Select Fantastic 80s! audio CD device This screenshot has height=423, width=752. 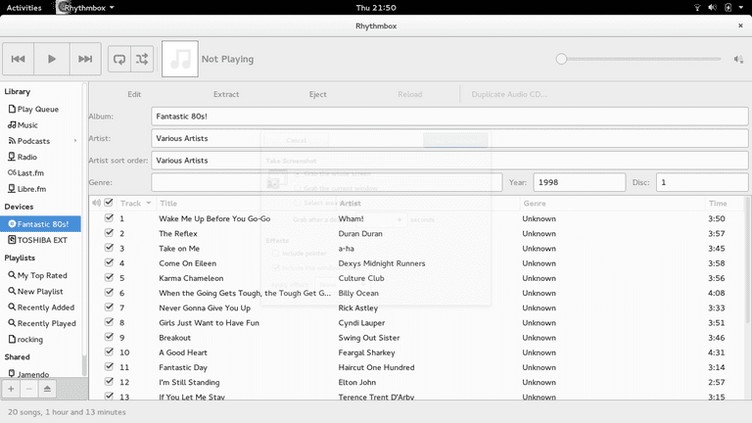coord(40,223)
